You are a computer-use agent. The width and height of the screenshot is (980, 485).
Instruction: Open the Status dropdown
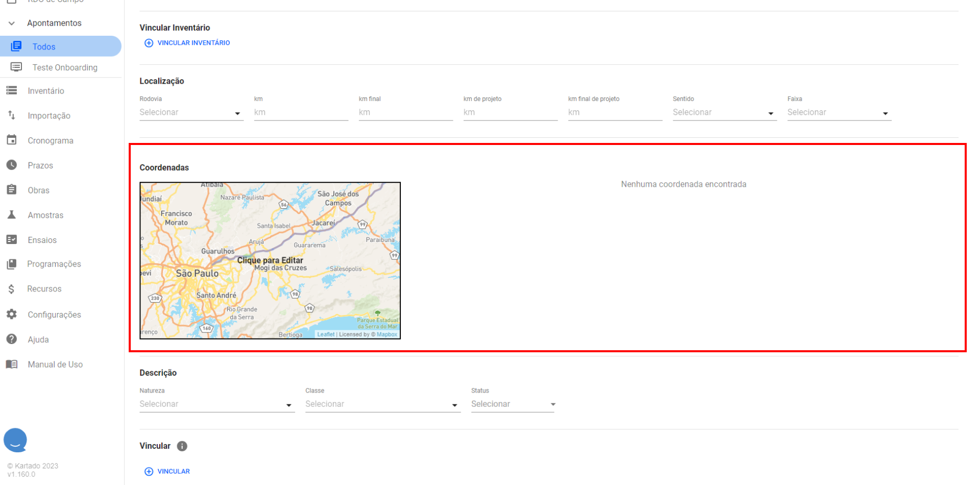coord(513,404)
